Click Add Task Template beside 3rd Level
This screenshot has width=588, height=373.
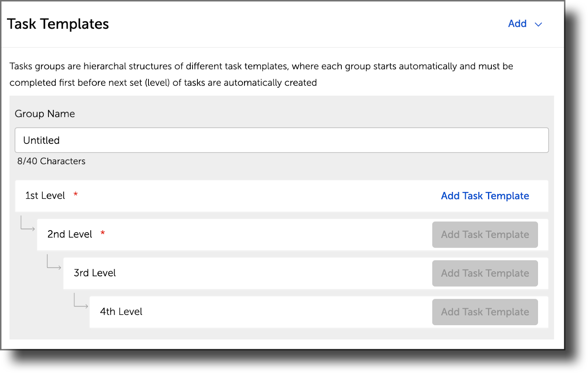pyautogui.click(x=484, y=273)
